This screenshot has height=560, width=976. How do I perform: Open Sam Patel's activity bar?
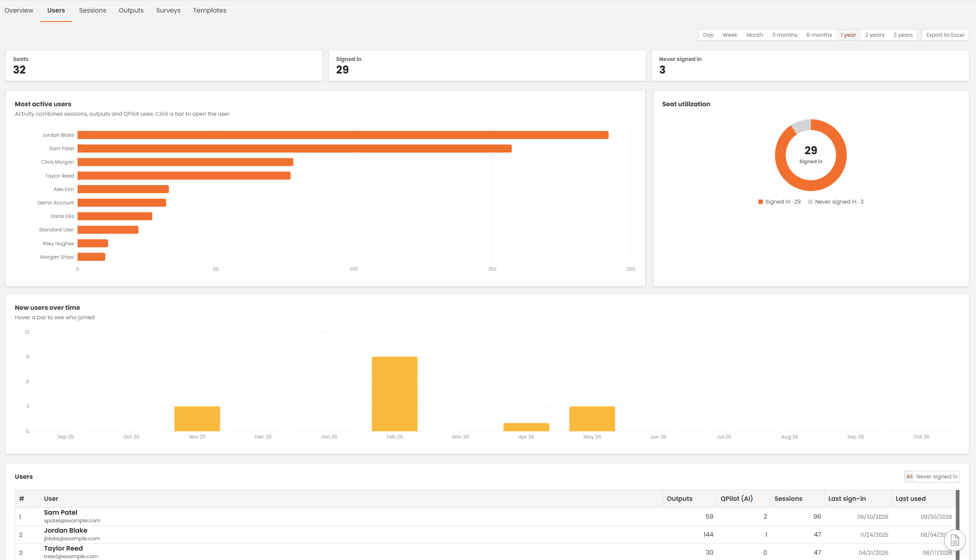[294, 148]
